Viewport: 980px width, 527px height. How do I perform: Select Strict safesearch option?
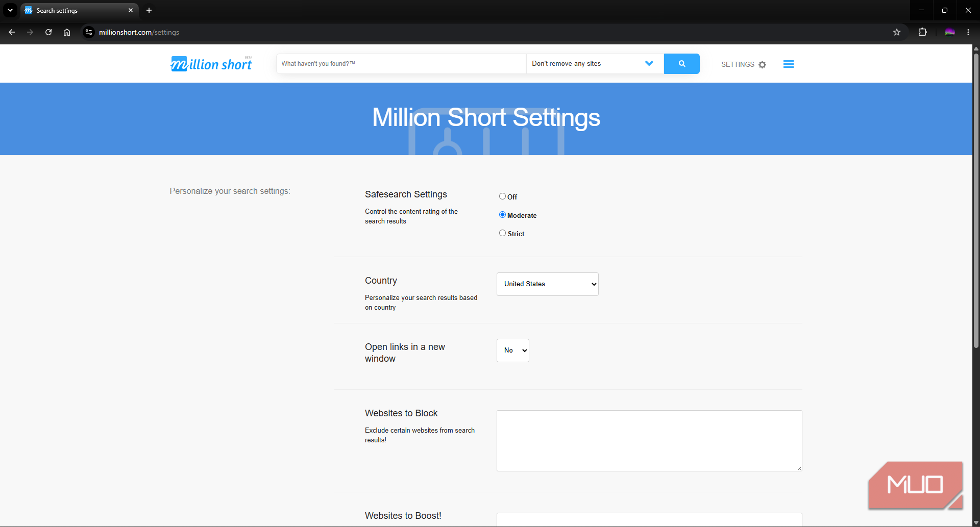pos(502,233)
